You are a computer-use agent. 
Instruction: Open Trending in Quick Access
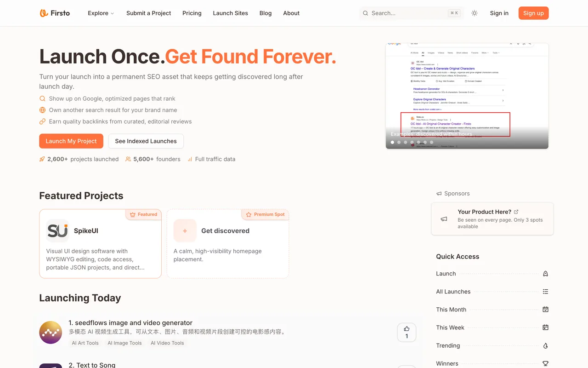448,345
